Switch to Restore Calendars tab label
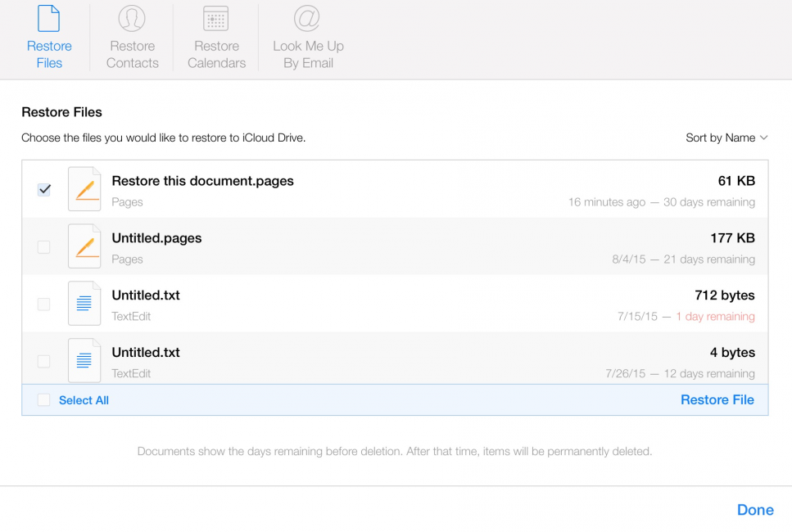Screen dimensions: 792x532 coord(217,55)
